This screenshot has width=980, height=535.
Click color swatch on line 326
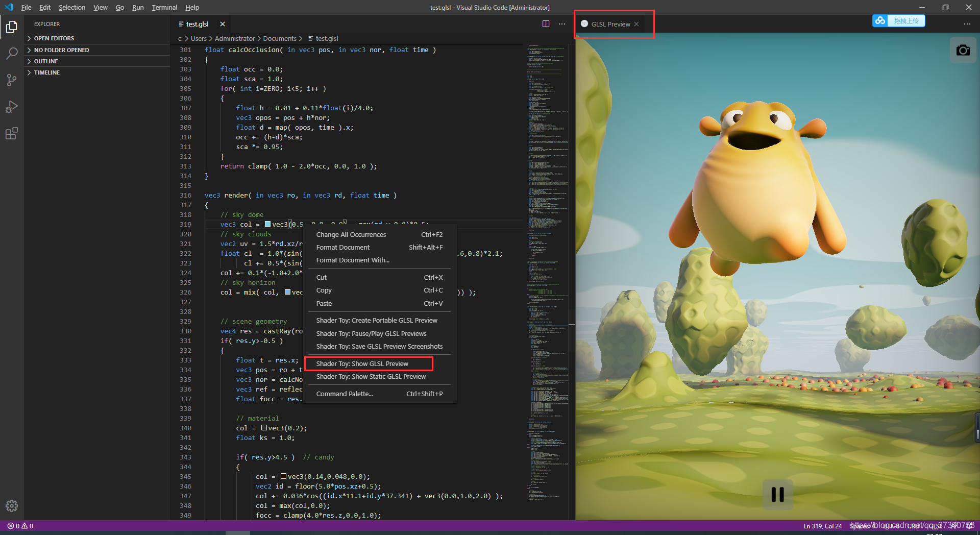pos(287,292)
